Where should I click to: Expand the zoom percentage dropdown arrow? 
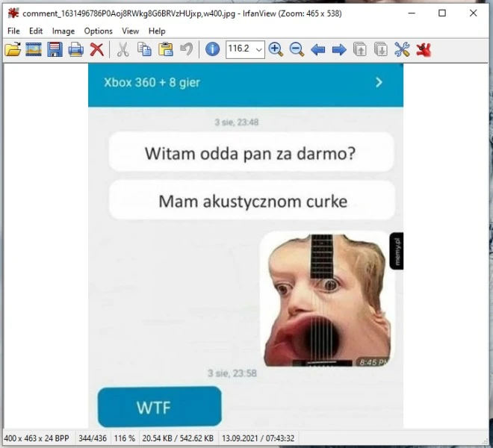click(x=259, y=49)
